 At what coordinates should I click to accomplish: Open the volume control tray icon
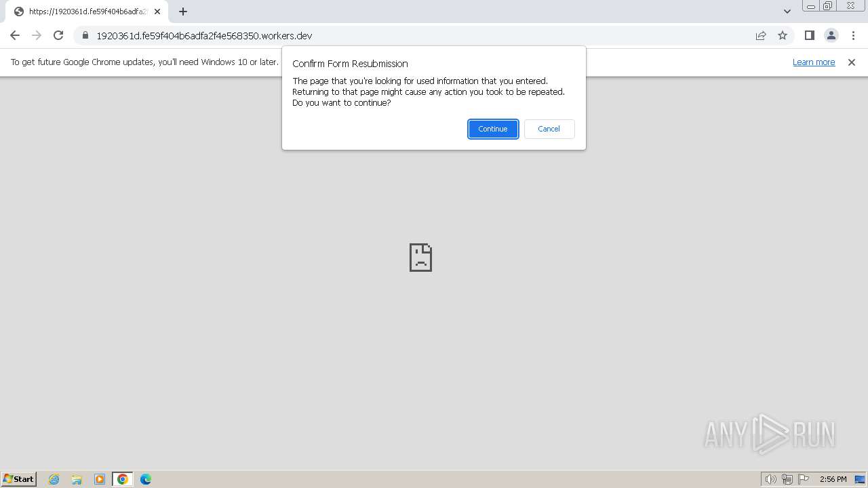(770, 479)
